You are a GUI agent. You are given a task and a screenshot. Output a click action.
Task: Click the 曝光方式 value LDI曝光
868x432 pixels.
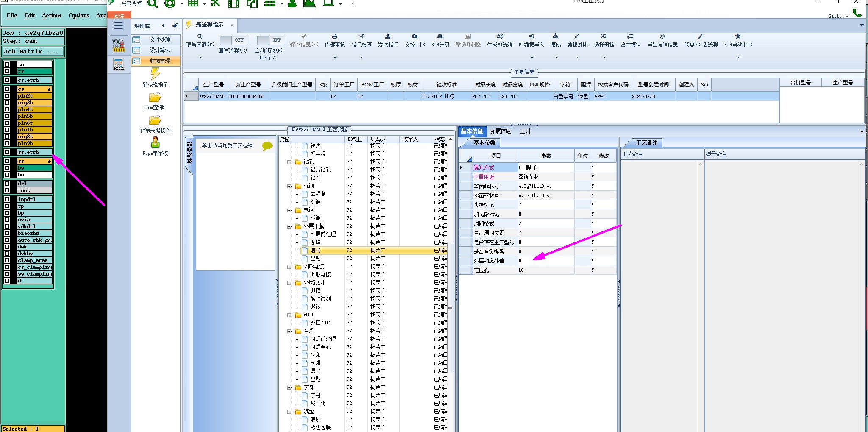pos(546,168)
